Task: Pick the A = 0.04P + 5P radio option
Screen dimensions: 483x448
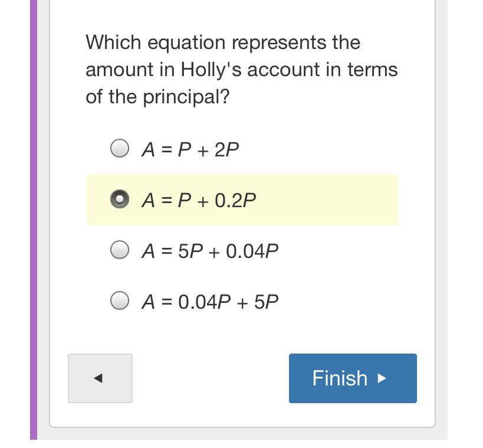Action: pos(120,301)
